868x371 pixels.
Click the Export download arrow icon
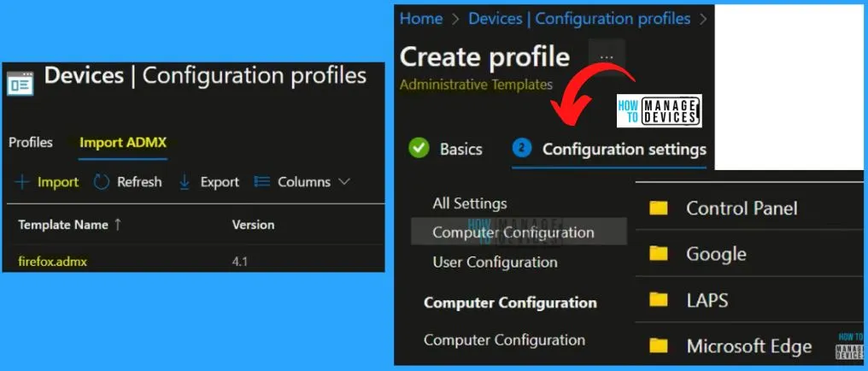(x=185, y=182)
